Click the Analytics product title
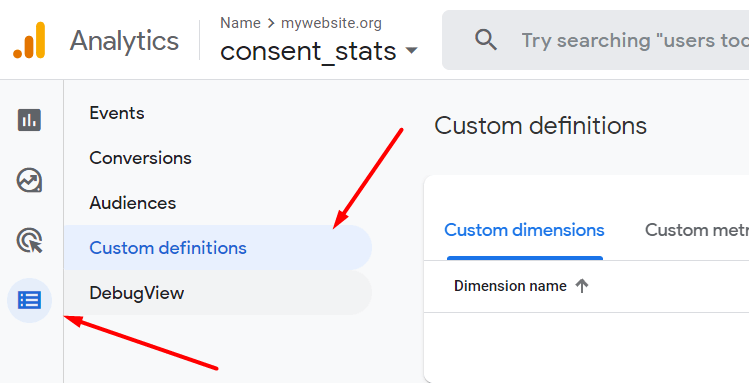 coord(124,41)
